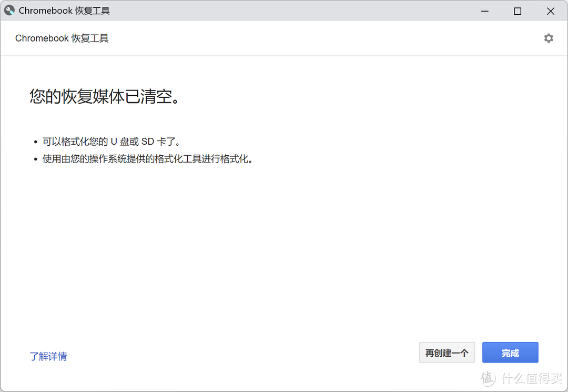The image size is (568, 392).
Task: Click the Chromebook 恢复工具 header text
Action: pos(62,38)
